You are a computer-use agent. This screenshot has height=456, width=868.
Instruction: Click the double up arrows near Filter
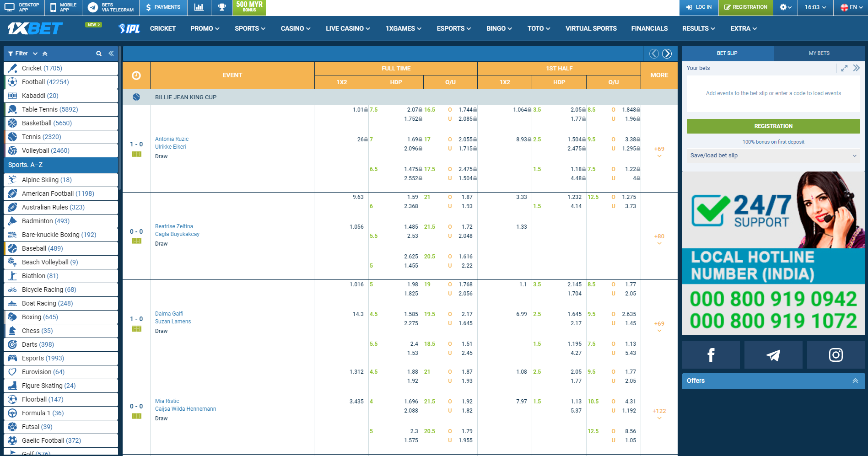pos(45,54)
